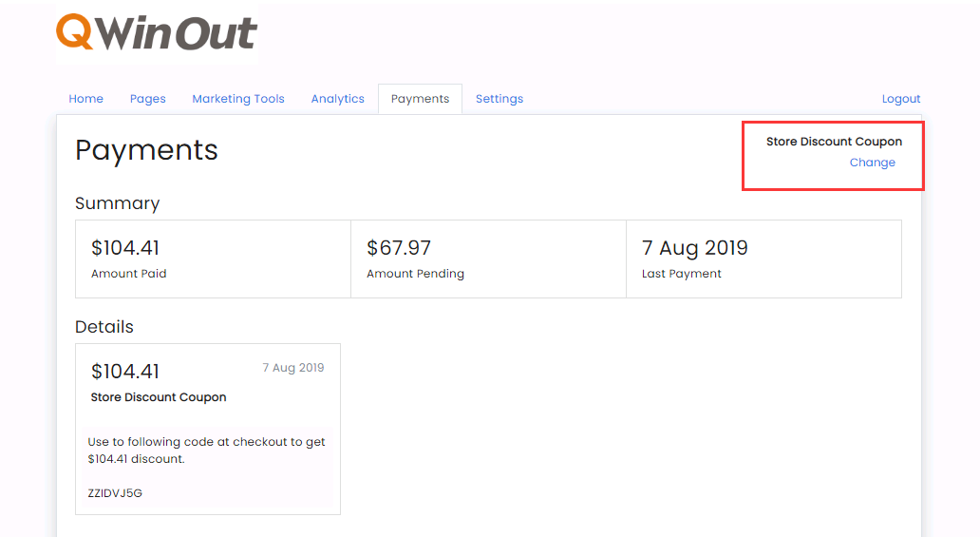Click the WinOut logo

click(157, 33)
